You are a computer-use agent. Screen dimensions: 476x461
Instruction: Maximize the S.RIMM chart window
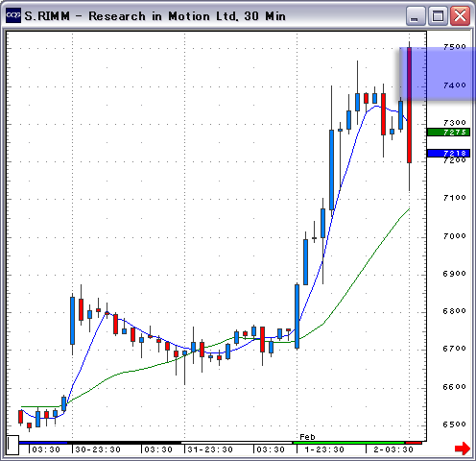(438, 15)
